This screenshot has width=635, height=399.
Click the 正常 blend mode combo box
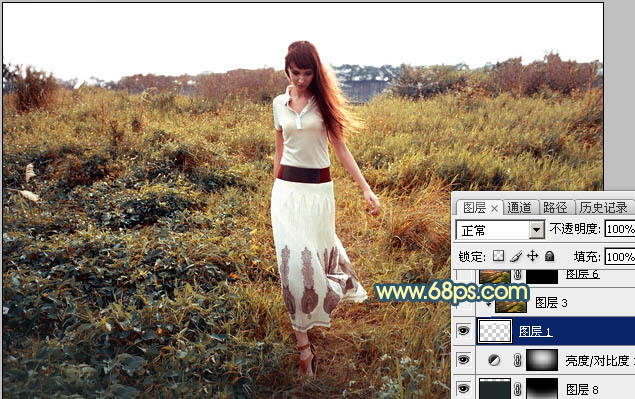(x=500, y=230)
